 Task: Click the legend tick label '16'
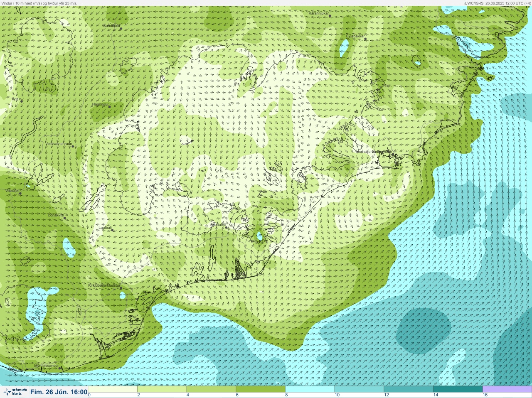[x=485, y=395]
